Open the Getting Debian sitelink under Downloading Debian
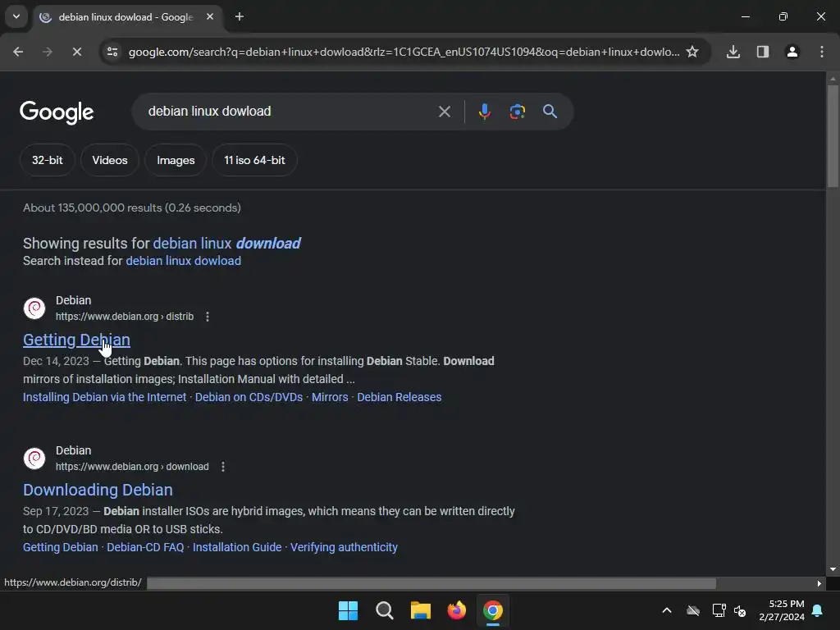 (61, 547)
